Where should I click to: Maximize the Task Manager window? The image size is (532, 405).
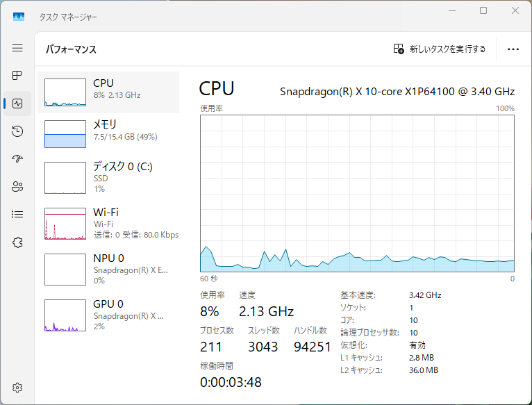tap(483, 11)
